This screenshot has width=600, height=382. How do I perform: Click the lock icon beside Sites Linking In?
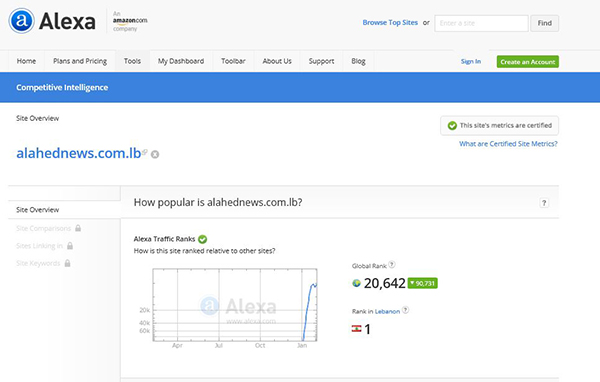tap(70, 246)
